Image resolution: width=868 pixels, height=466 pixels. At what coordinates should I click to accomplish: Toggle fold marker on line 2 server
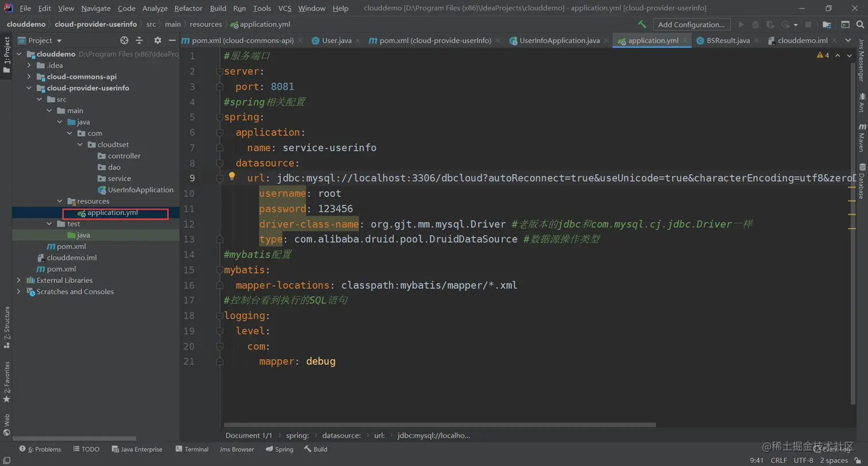(219, 71)
